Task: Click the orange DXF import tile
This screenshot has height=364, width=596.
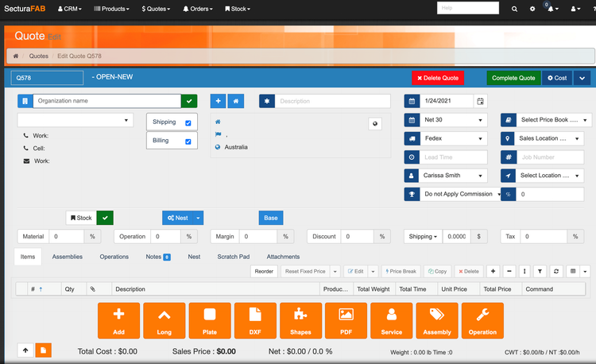Action: (255, 320)
